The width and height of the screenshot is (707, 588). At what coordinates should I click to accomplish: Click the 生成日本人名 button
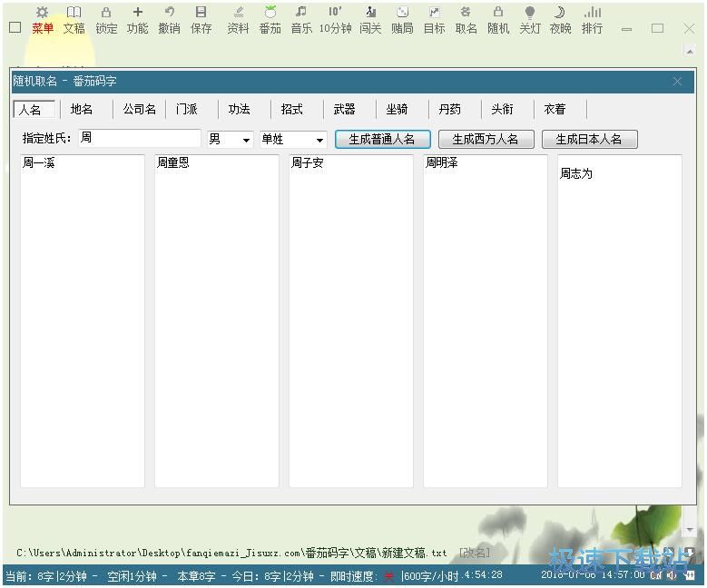(x=588, y=139)
